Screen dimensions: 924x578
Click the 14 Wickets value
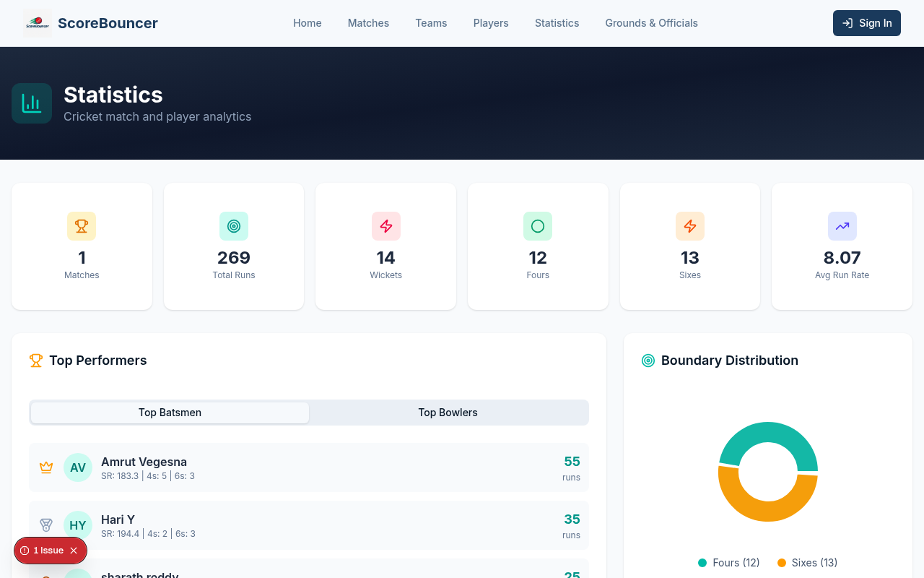pyautogui.click(x=386, y=258)
